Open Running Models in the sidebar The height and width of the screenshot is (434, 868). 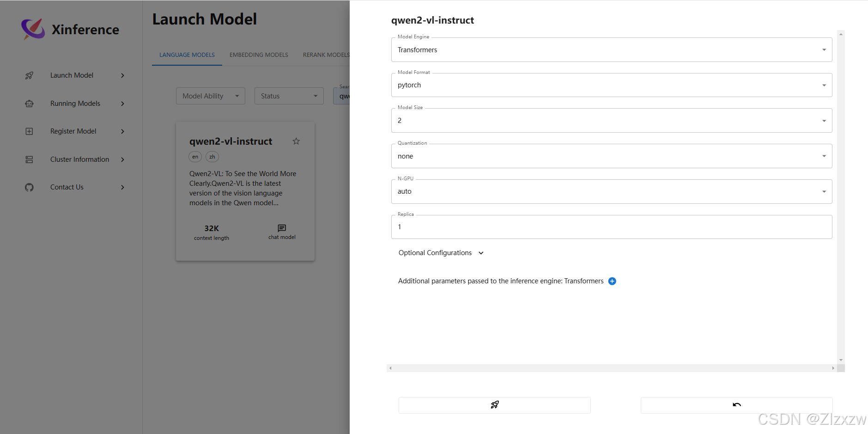(75, 104)
